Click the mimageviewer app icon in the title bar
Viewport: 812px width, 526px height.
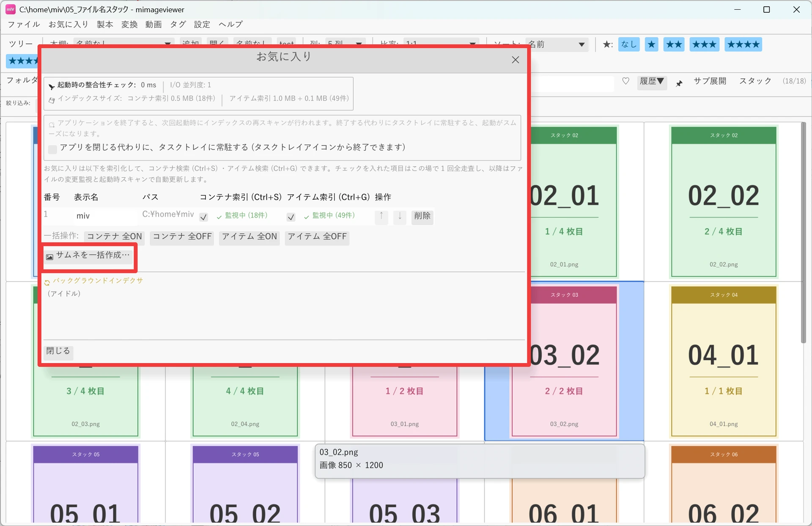click(x=10, y=9)
